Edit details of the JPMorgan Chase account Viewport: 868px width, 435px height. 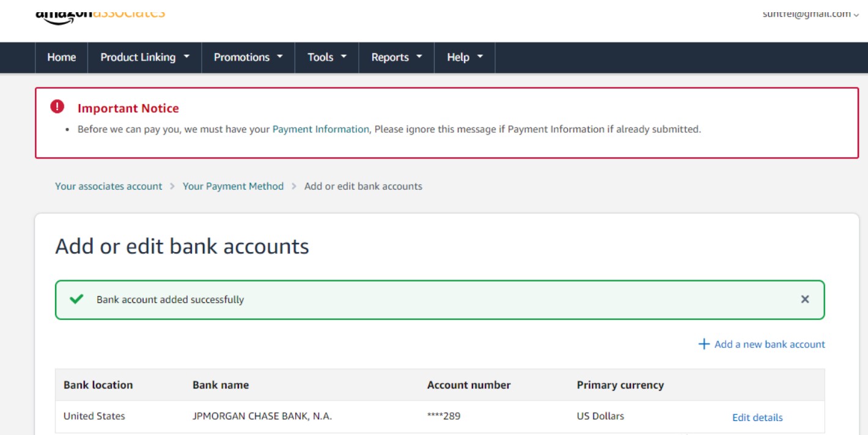click(757, 417)
